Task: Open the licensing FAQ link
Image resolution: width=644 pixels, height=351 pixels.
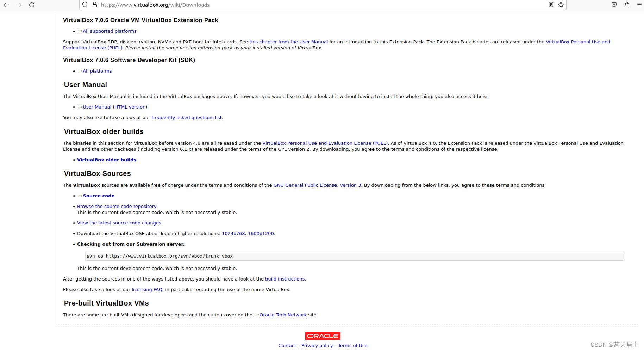Action: coord(147,290)
